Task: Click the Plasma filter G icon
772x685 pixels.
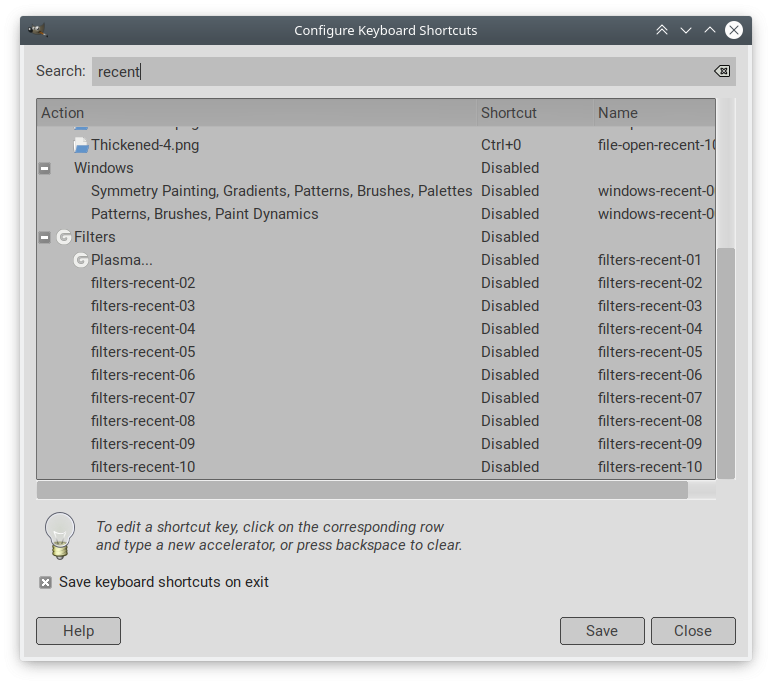Action: [81, 260]
